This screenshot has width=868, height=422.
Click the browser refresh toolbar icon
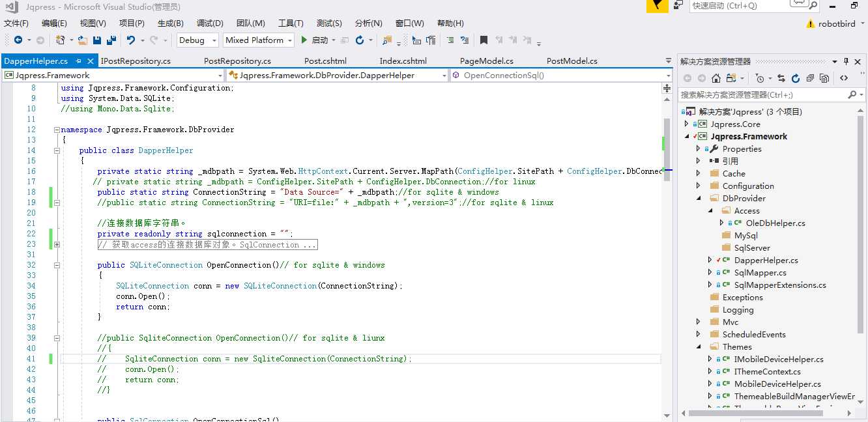tap(360, 40)
